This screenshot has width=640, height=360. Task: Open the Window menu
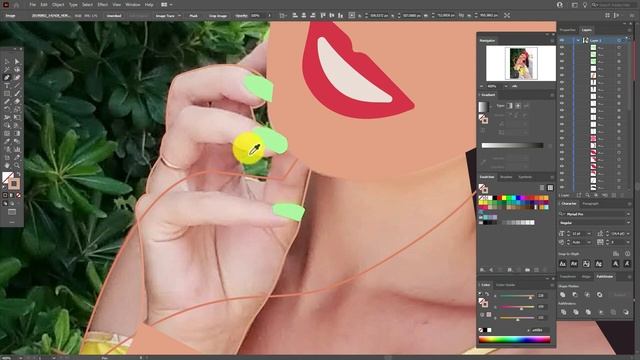(133, 4)
